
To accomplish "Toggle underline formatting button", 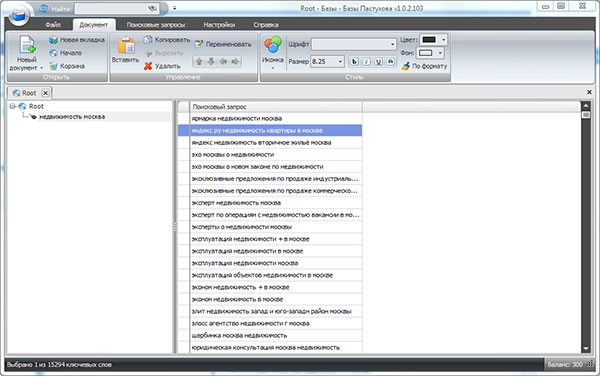I will click(x=378, y=62).
